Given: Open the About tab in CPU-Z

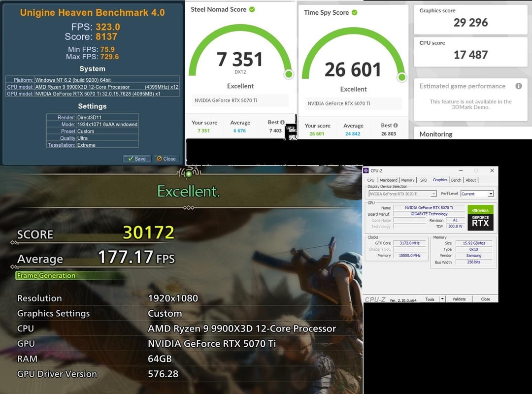Looking at the screenshot, I should [x=470, y=180].
